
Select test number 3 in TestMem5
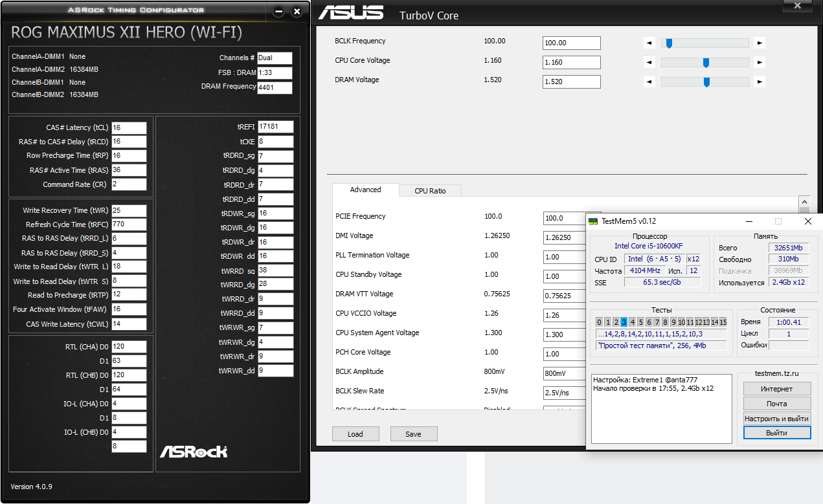624,322
